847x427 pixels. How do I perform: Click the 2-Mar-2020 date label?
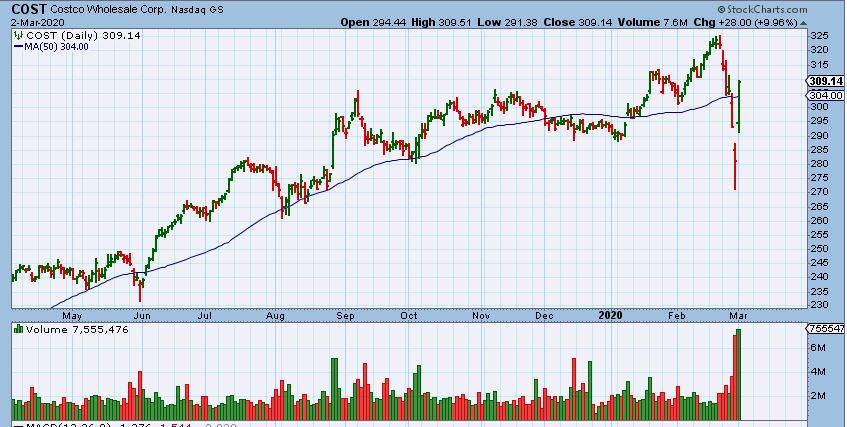(38, 23)
